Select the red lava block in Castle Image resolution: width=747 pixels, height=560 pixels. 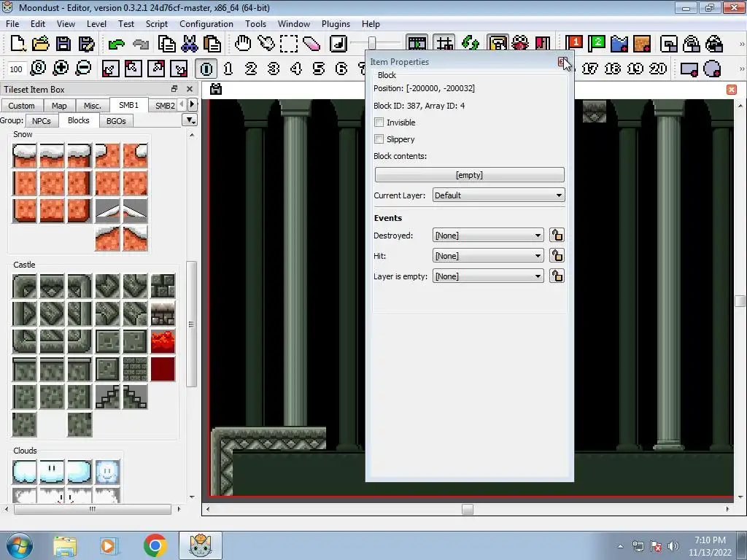(163, 341)
